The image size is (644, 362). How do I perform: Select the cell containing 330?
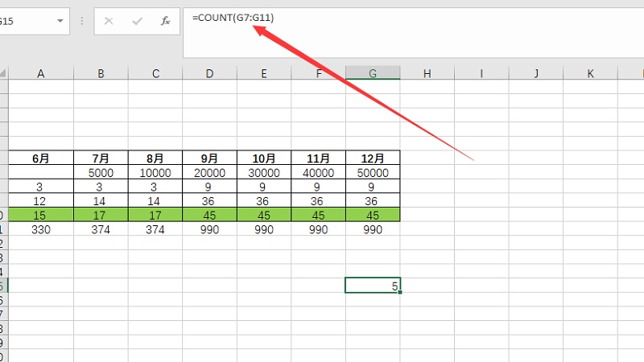coord(41,229)
